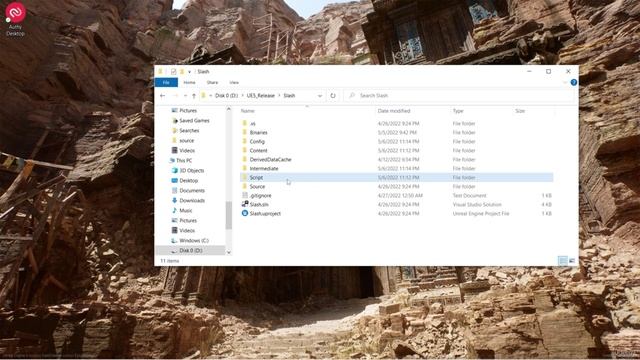
Task: Open Saved Games in navigation pane
Action: point(194,121)
